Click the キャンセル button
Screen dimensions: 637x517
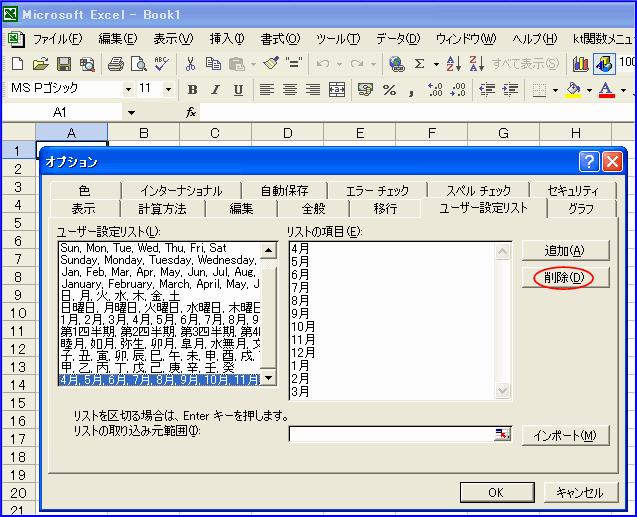point(581,493)
